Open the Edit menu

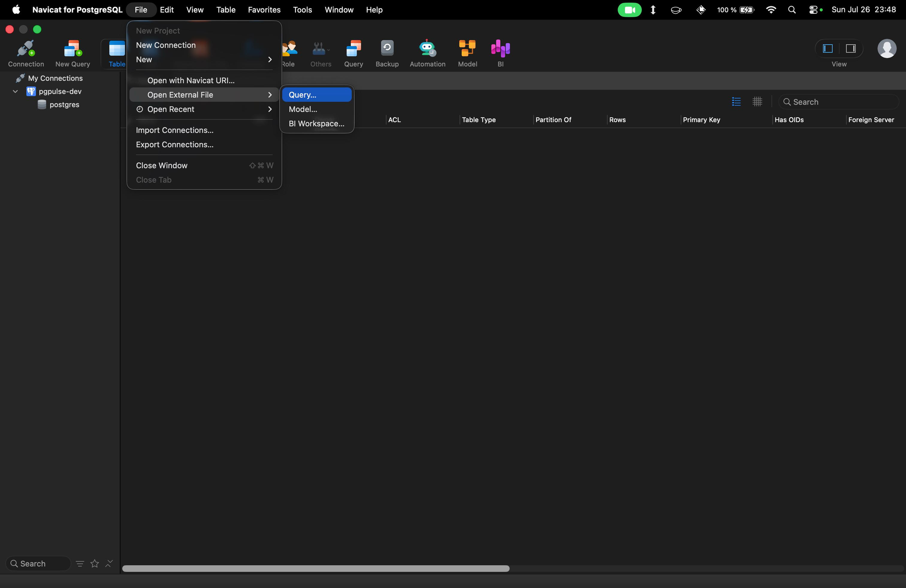[x=167, y=10]
